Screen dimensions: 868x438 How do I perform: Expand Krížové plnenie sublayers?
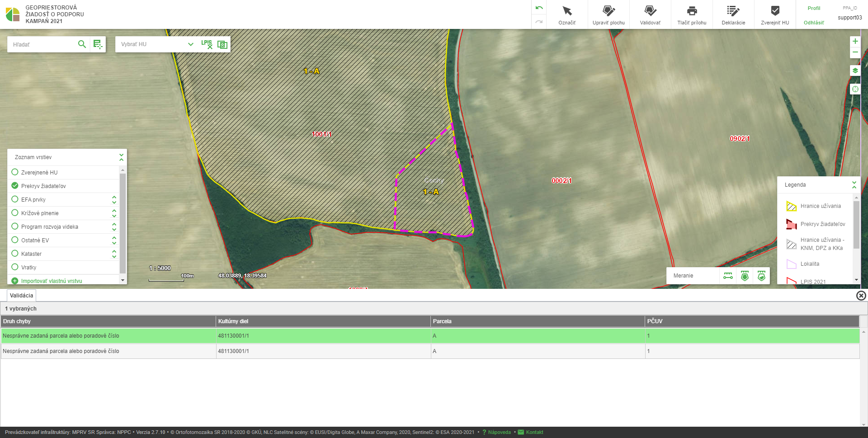[x=114, y=213]
